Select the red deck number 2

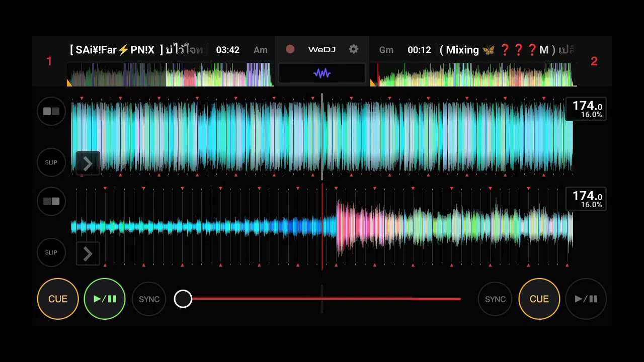pos(594,61)
